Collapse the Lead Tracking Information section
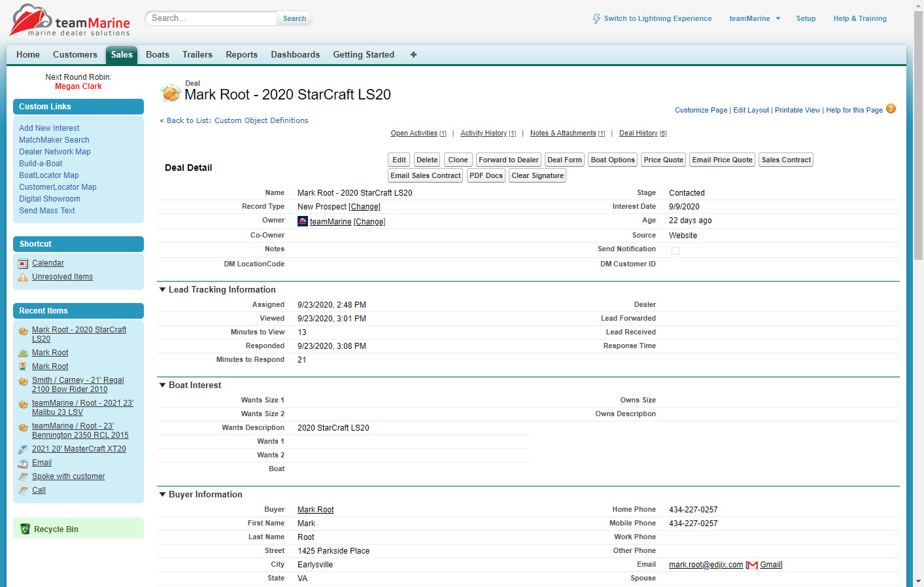924x587 pixels. (162, 289)
